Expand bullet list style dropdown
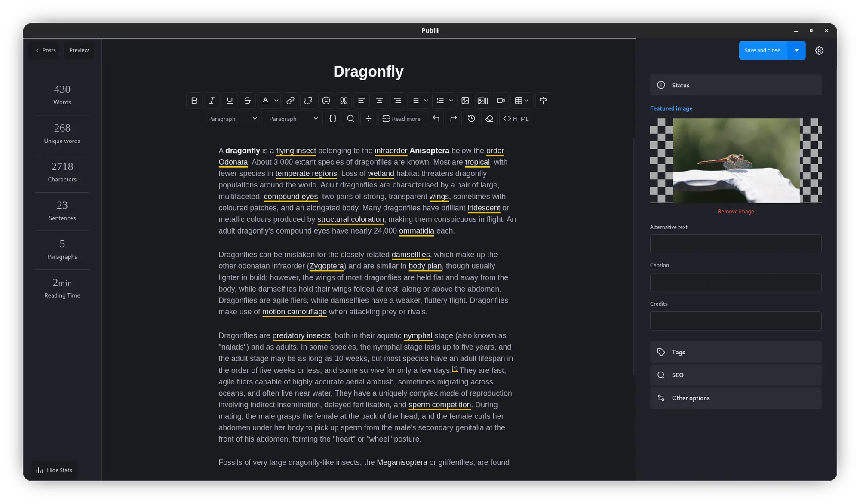Screen dimensions: 860x504 [426, 101]
